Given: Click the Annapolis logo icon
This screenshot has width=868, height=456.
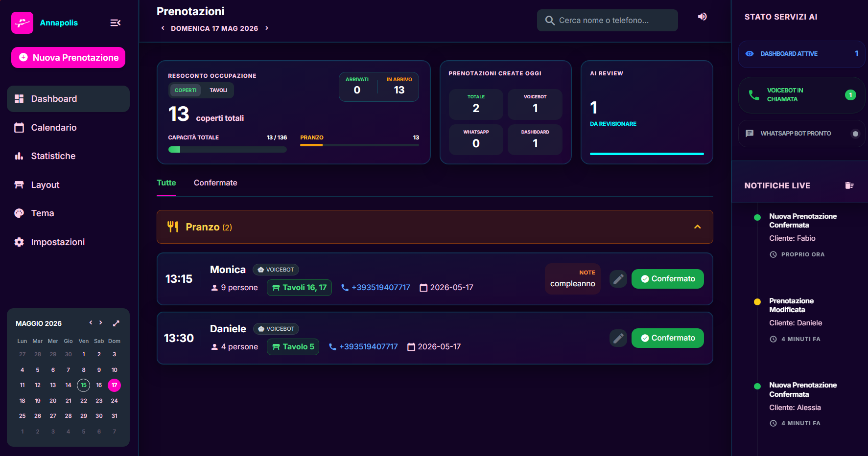Looking at the screenshot, I should (x=22, y=23).
